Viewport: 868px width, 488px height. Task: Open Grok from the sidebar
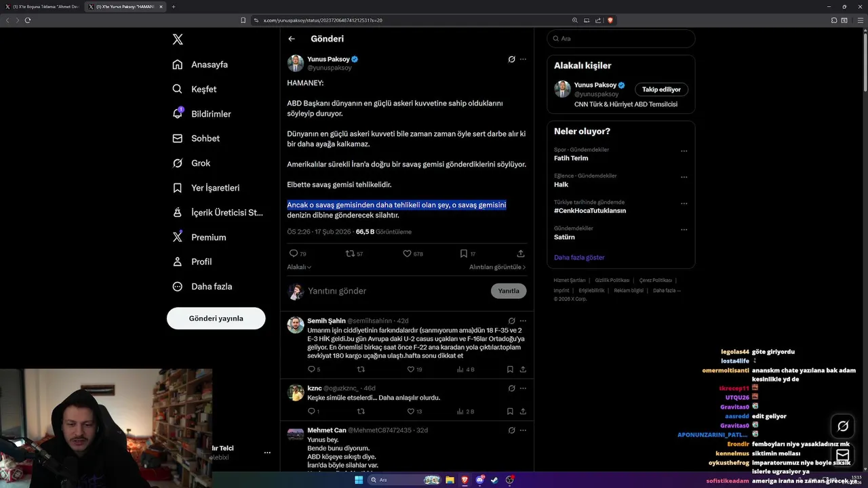point(192,163)
